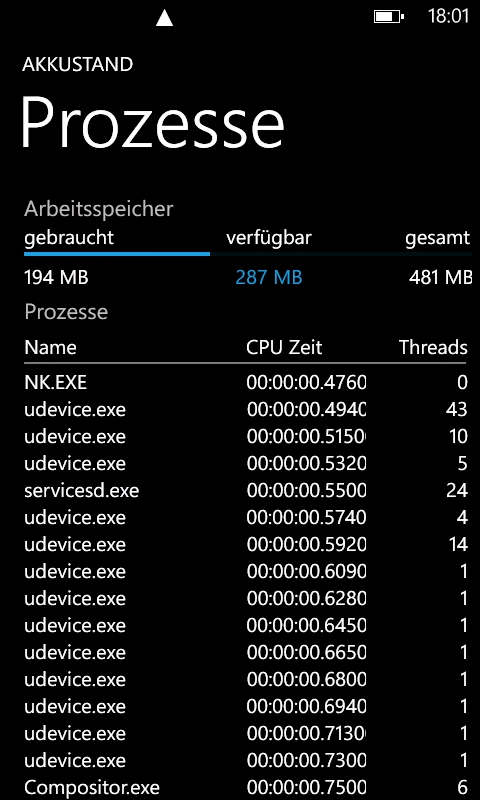The image size is (480, 800).
Task: Tap the 194 MB used value
Action: 56,278
